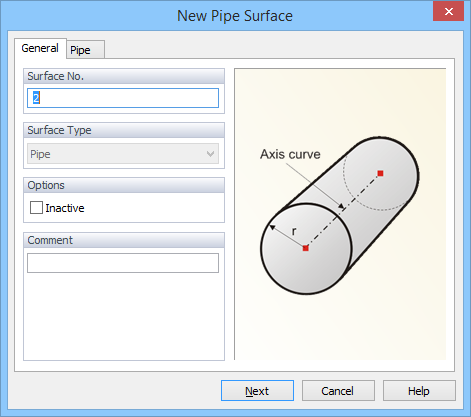Open Help for pipe surface
Screen dimensions: 471x417
419,391
